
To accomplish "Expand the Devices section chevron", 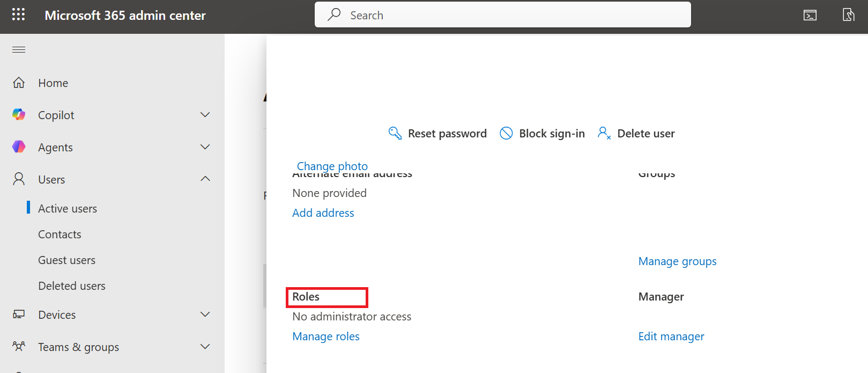I will point(205,315).
